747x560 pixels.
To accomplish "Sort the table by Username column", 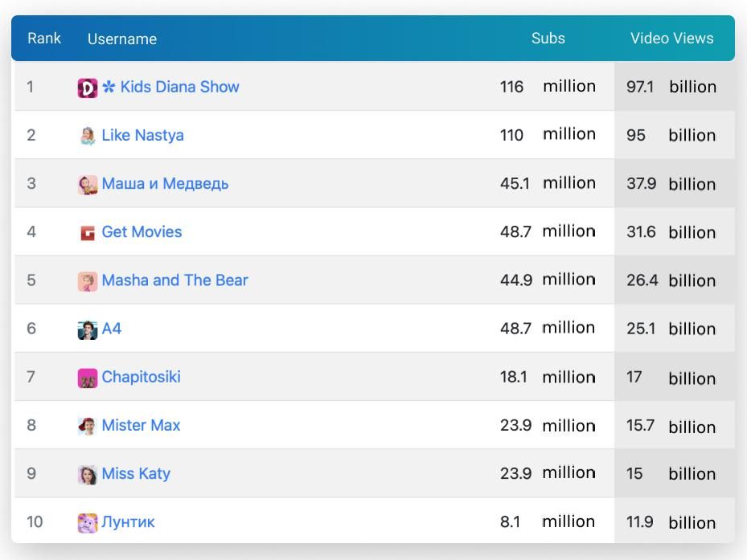I will pos(122,39).
